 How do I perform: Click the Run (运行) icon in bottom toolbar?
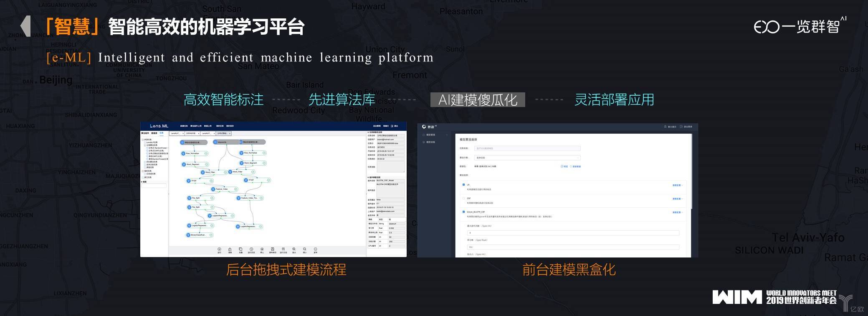(219, 249)
